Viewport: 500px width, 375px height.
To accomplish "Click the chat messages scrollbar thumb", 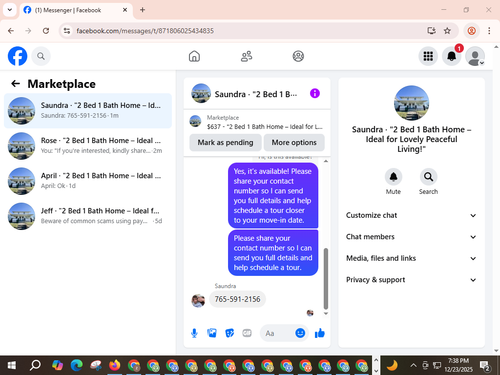I will point(326,279).
